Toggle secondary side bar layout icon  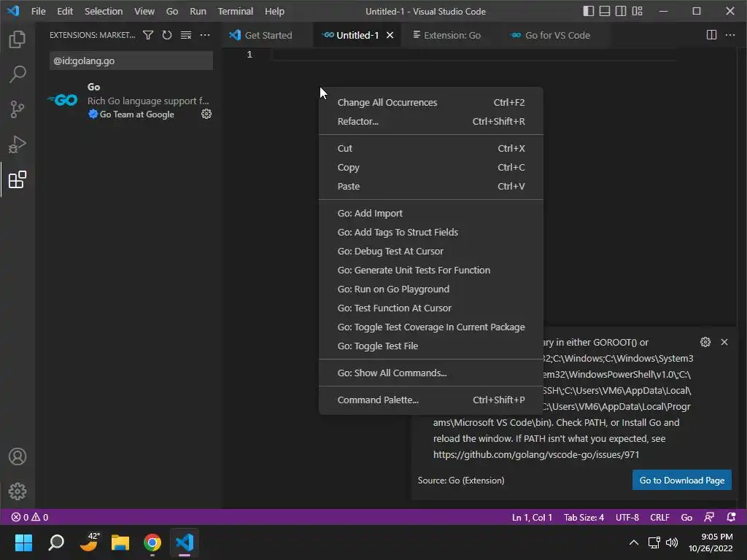click(x=621, y=11)
